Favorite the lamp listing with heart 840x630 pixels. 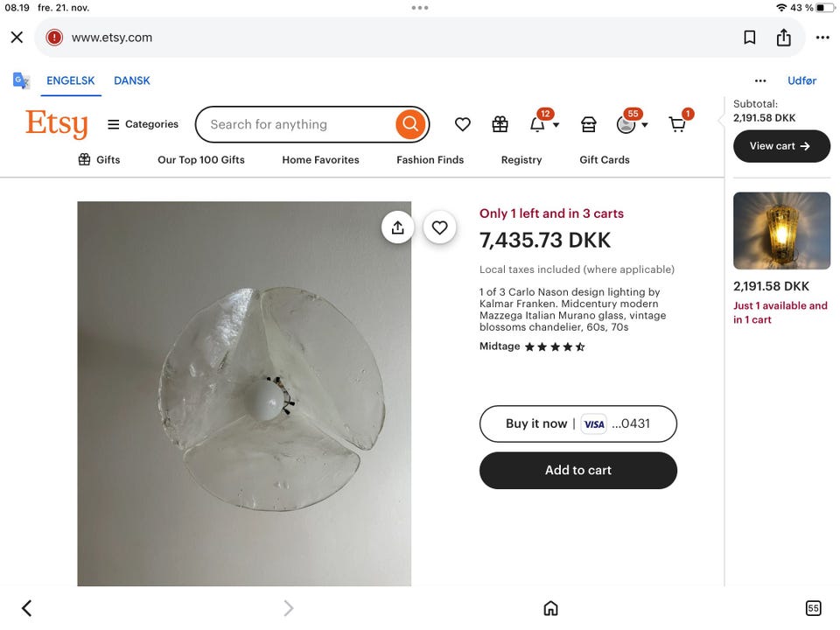(x=439, y=227)
